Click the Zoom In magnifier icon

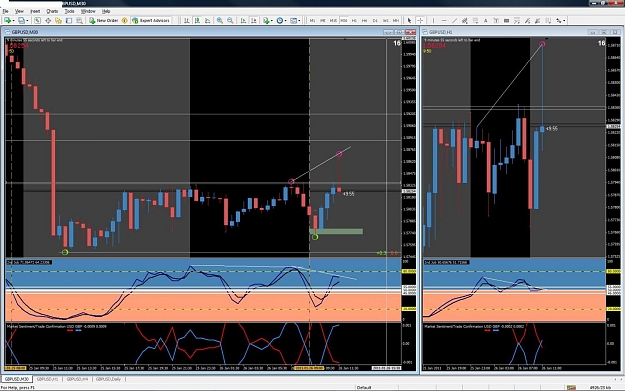tap(220, 20)
